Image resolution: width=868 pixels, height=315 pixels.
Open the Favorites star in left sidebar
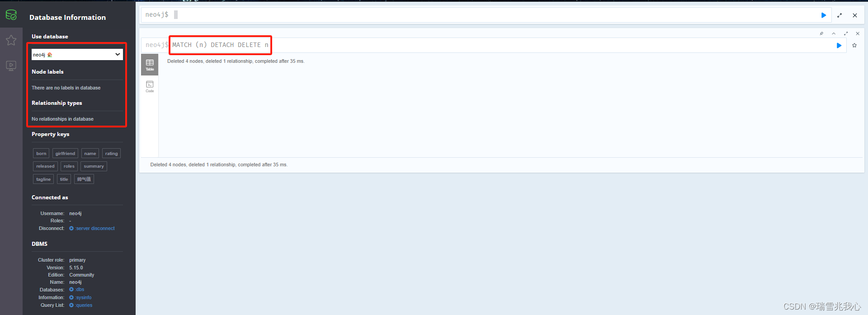click(11, 40)
